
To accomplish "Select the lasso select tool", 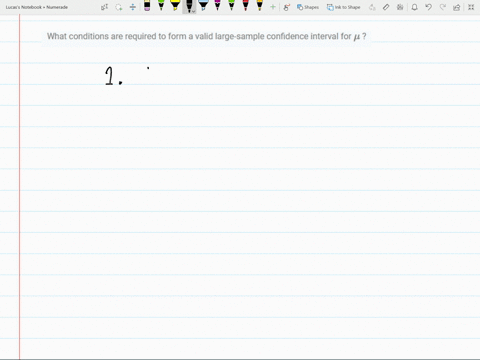I will pyautogui.click(x=119, y=7).
